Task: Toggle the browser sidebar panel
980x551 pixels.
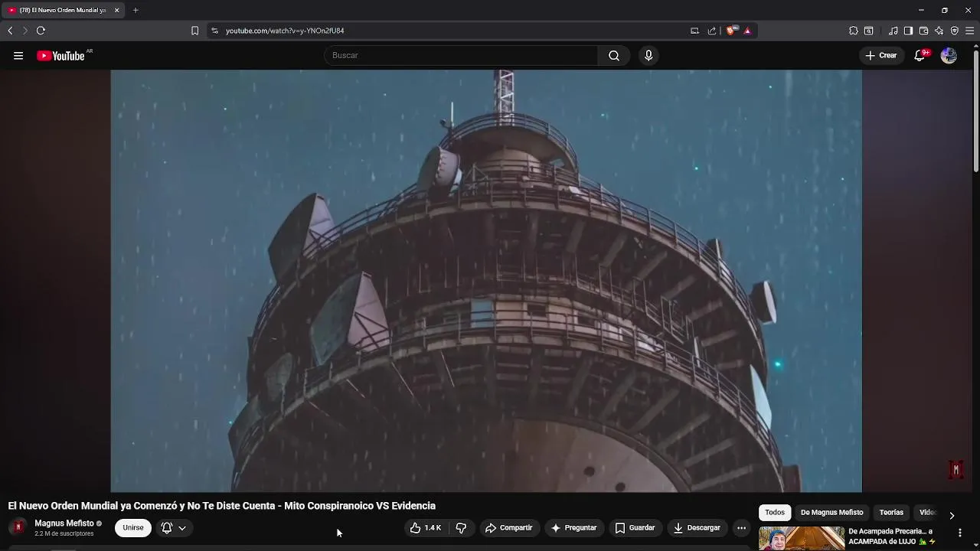Action: coord(908,31)
